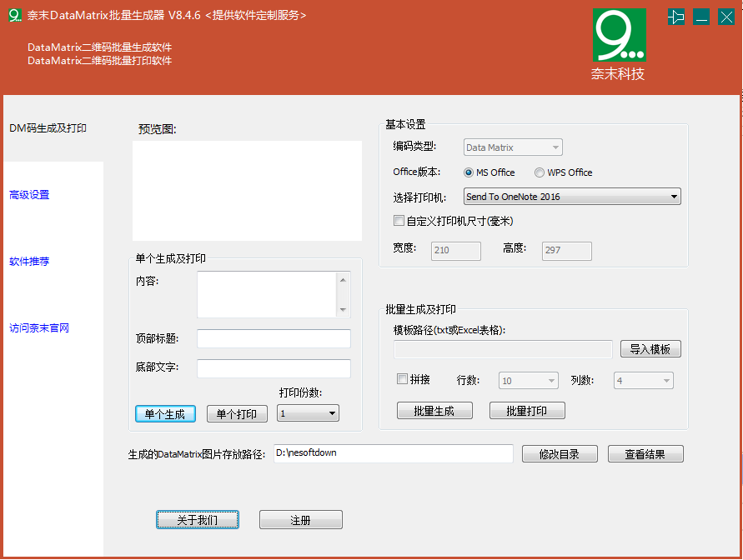The width and height of the screenshot is (743, 560).
Task: Click the 单个生成 button
Action: click(x=165, y=414)
